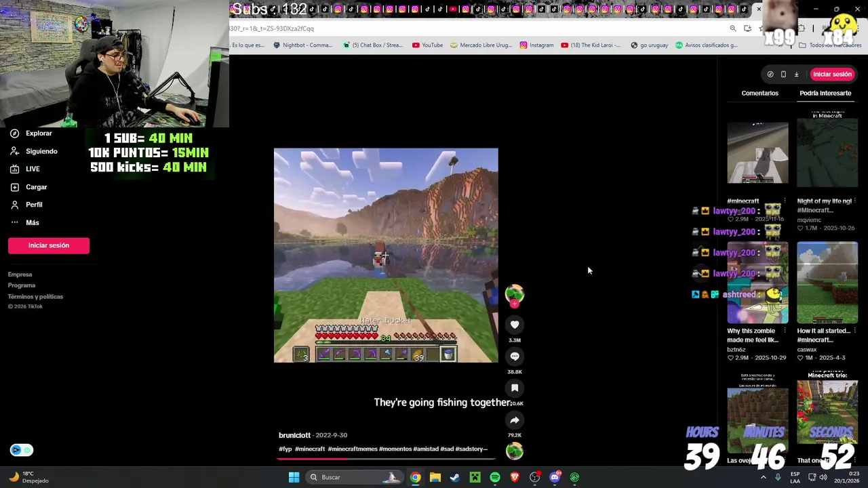Open the Términos y políticas link
This screenshot has width=868, height=488.
[x=35, y=296]
